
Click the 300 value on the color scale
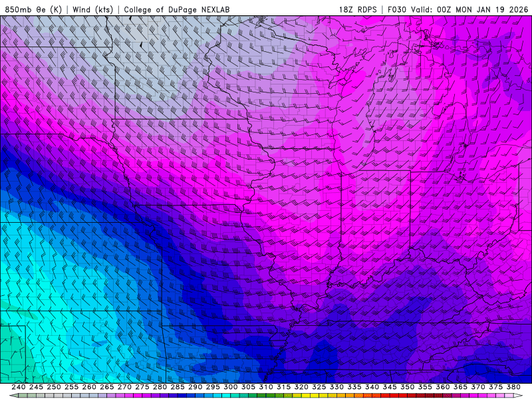click(230, 387)
